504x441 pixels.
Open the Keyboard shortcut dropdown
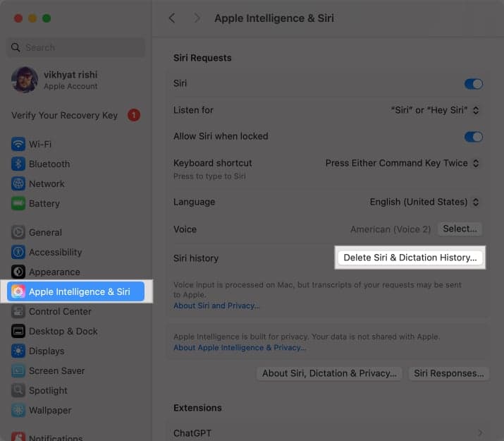(x=402, y=163)
